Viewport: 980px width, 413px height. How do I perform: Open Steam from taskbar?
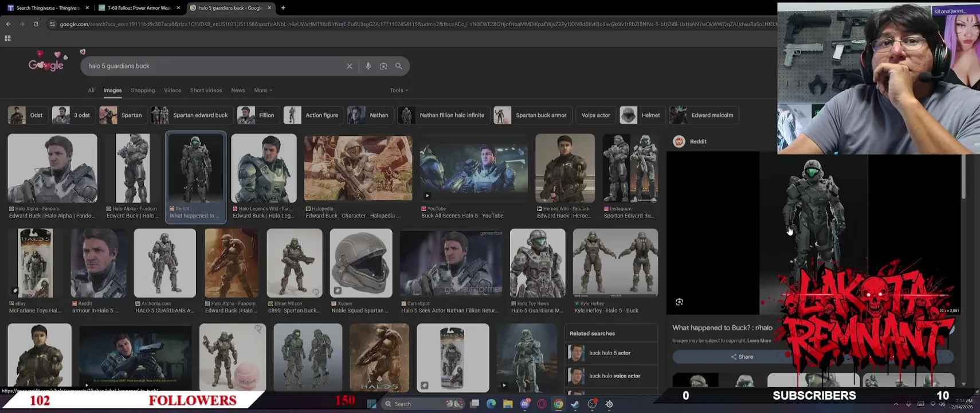(575, 404)
